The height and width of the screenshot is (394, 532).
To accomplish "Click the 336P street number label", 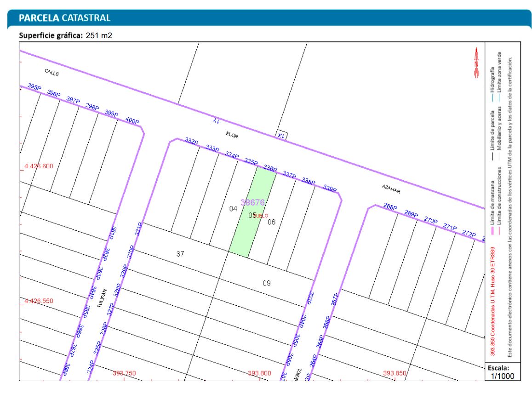I will [270, 169].
